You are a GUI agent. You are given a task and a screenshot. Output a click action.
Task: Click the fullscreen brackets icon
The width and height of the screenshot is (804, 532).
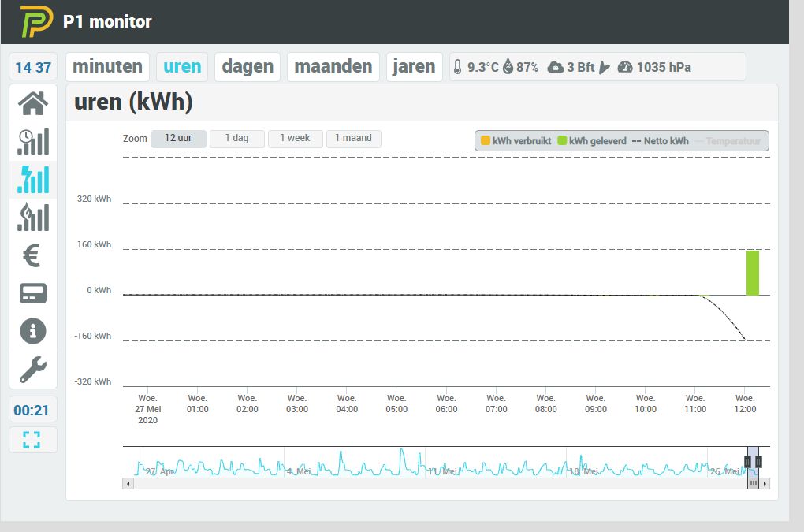pyautogui.click(x=32, y=440)
